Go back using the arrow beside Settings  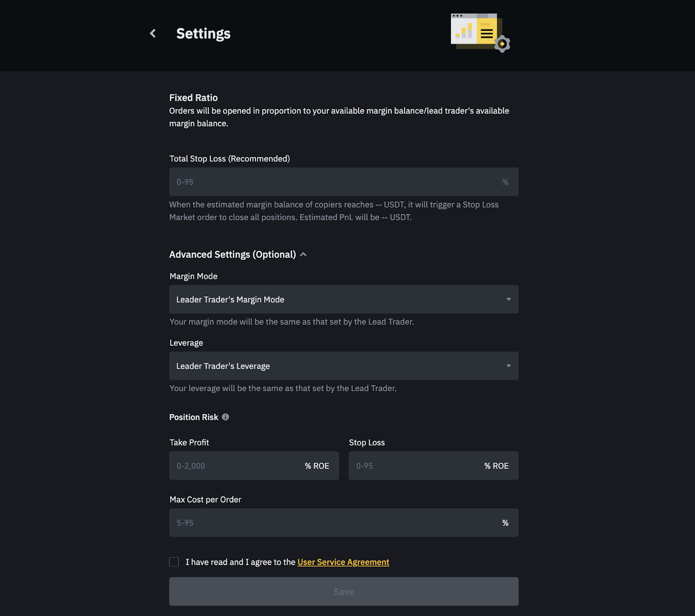tap(153, 33)
